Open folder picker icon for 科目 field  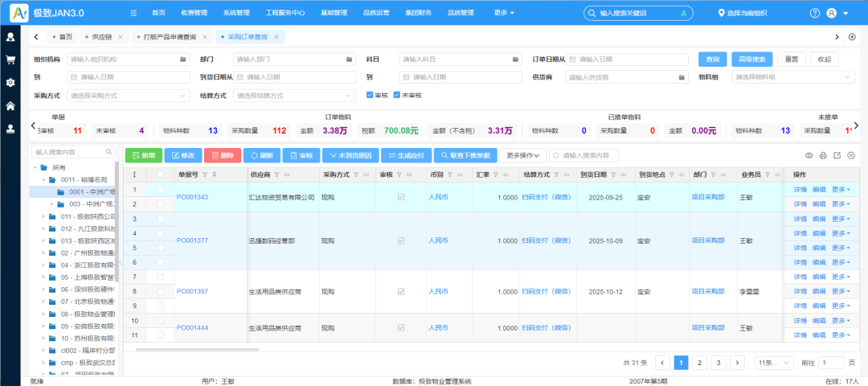pyautogui.click(x=515, y=60)
